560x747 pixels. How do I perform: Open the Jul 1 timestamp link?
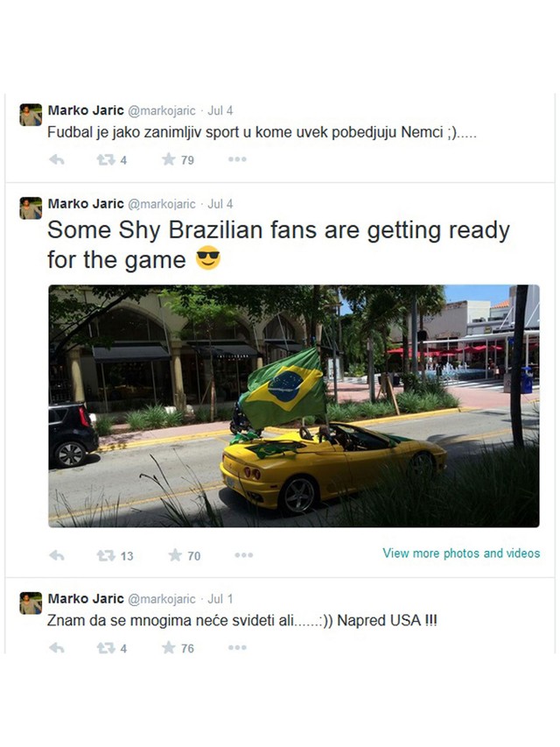pos(220,599)
